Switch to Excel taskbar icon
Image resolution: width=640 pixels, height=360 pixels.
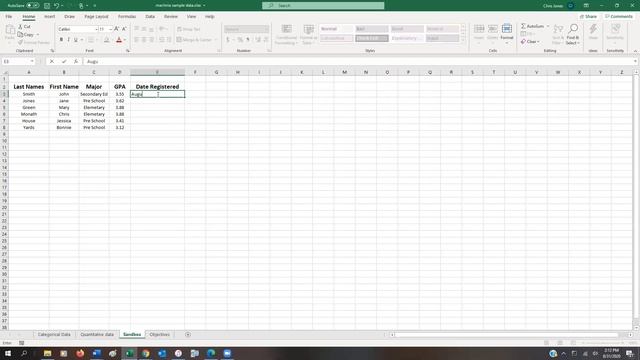coord(129,353)
